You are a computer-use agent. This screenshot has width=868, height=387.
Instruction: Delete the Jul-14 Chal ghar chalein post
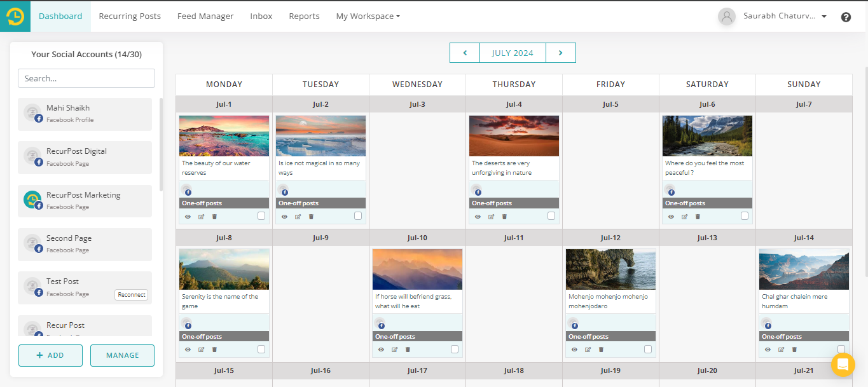pyautogui.click(x=794, y=350)
